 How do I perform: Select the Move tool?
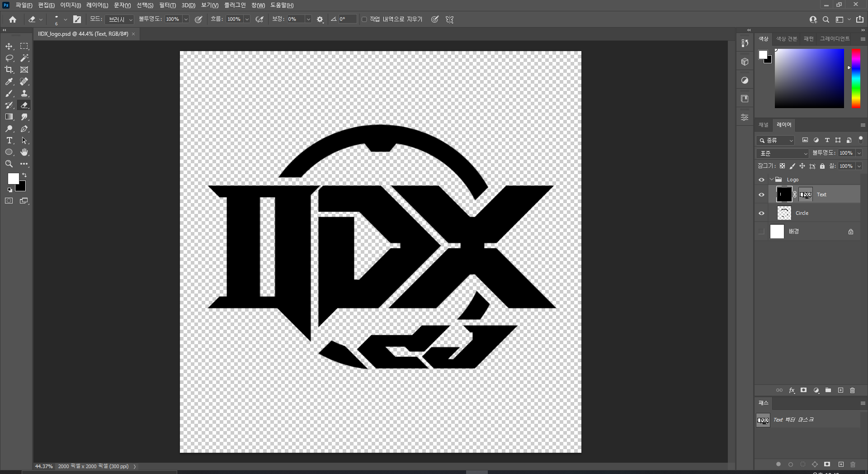(9, 46)
